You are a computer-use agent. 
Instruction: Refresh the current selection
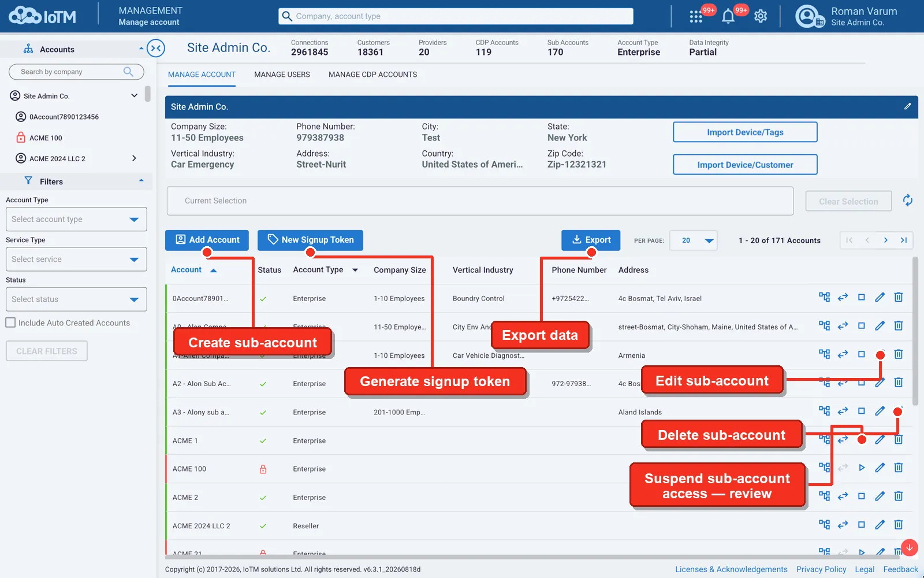click(908, 201)
